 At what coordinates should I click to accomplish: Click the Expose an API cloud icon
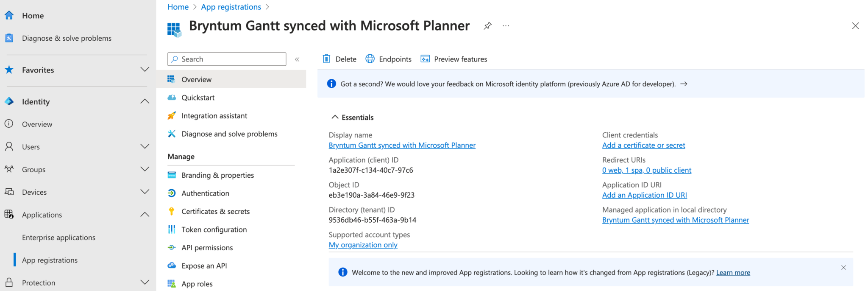(x=172, y=266)
